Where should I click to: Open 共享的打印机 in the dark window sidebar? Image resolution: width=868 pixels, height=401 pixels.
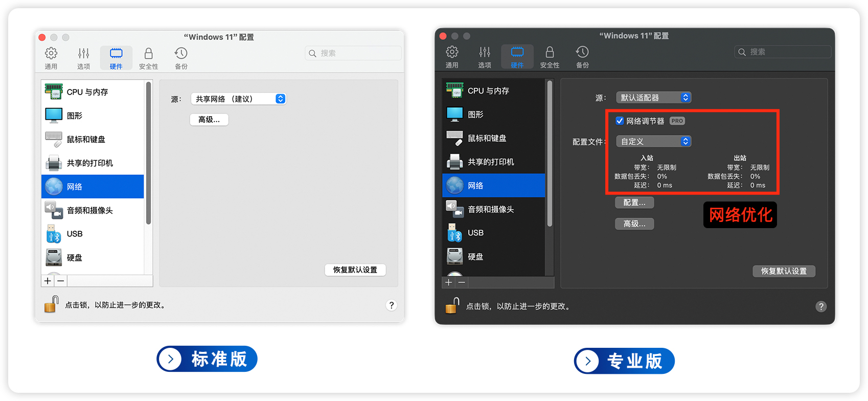click(491, 162)
